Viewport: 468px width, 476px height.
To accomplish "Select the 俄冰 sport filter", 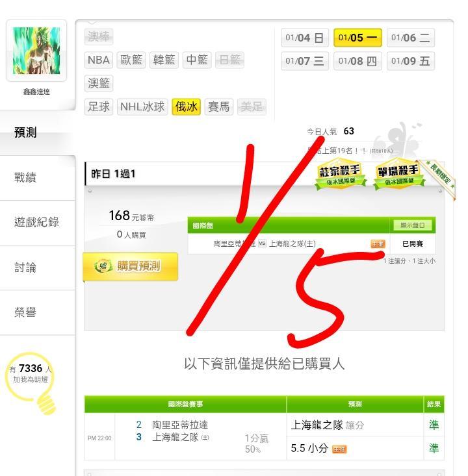I will [186, 106].
